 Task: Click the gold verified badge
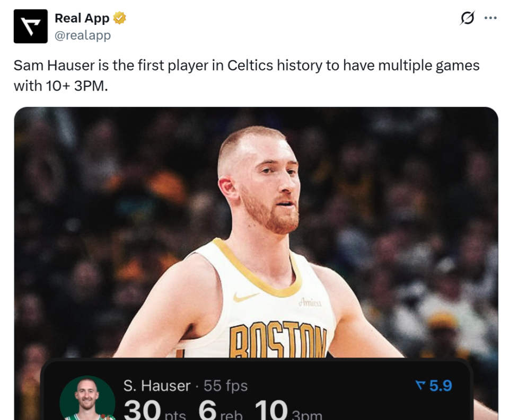(x=119, y=18)
